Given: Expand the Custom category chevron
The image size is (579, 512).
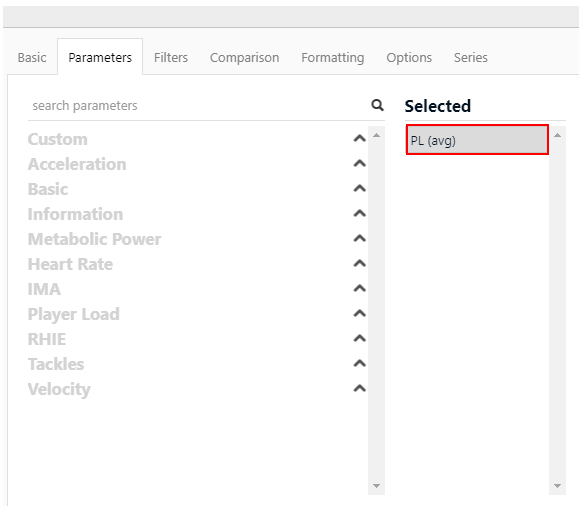Looking at the screenshot, I should coord(359,138).
